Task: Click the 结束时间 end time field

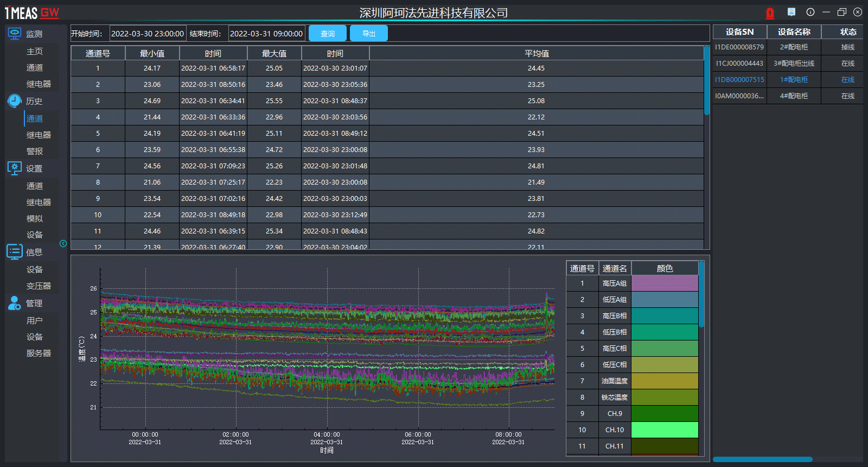Action: pos(266,34)
